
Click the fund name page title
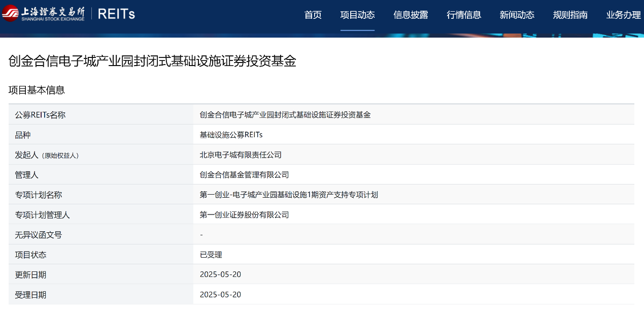[x=152, y=61]
